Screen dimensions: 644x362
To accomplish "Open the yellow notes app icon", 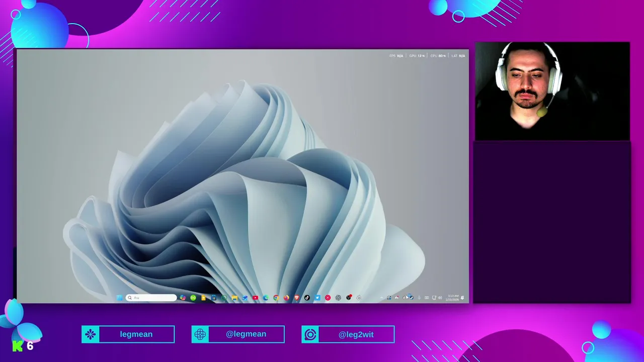I will pyautogui.click(x=203, y=298).
